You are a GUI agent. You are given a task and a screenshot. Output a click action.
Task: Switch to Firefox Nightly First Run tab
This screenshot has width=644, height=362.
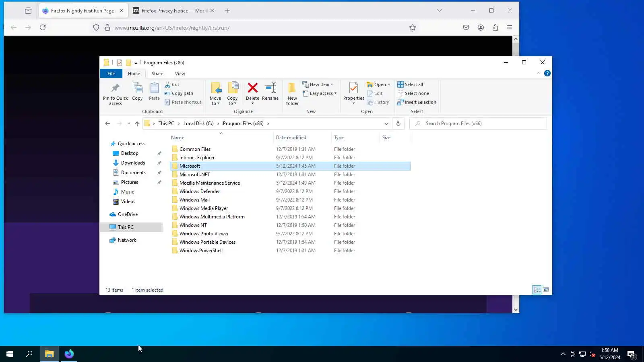click(83, 11)
